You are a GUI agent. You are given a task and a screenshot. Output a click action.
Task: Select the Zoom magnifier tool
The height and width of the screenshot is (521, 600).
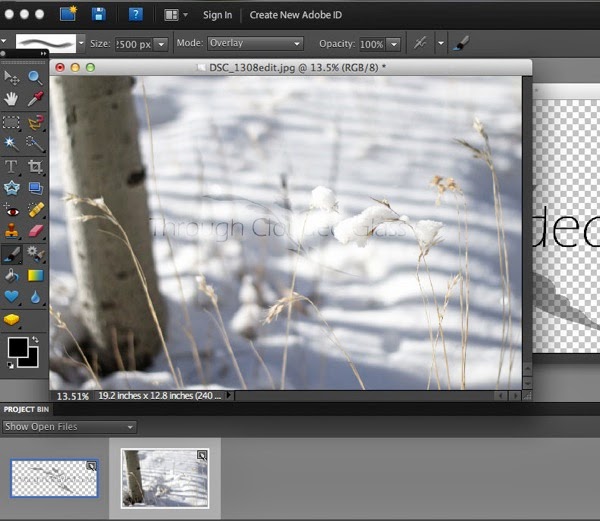(35, 77)
